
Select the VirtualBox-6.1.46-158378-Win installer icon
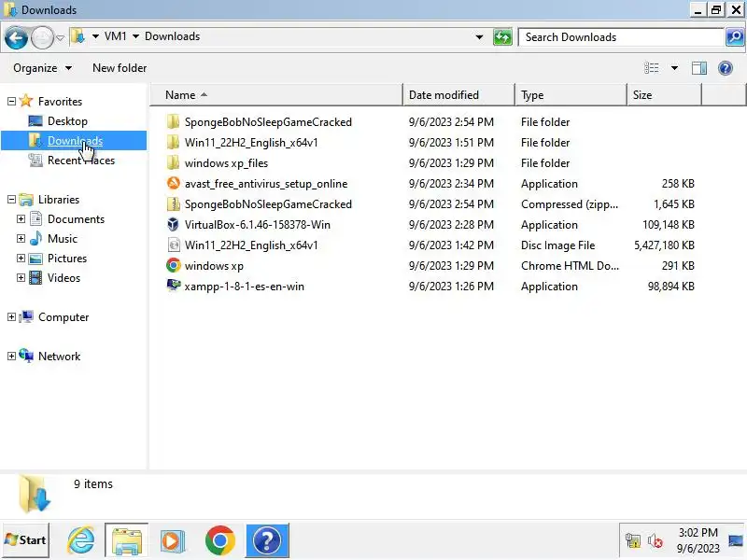174,224
